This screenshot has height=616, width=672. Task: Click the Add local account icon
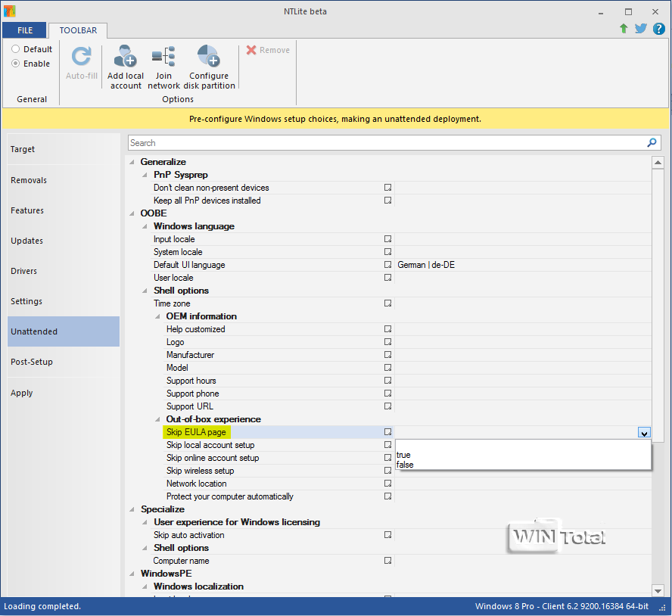point(125,57)
